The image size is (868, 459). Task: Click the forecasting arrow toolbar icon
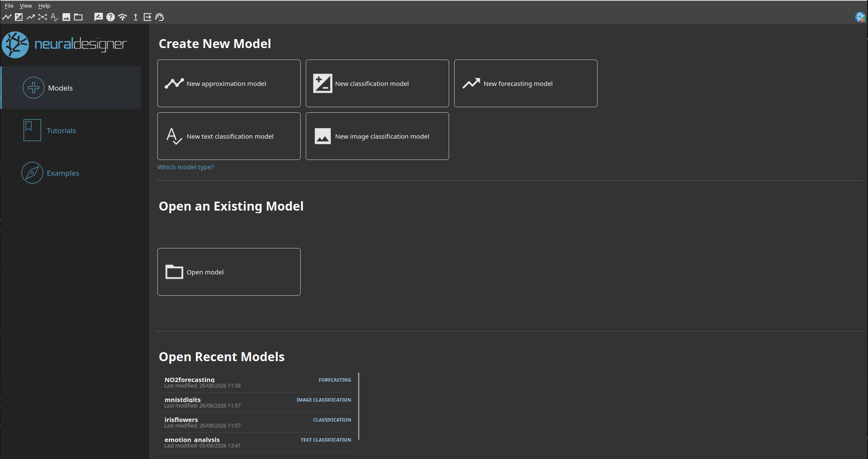(31, 17)
